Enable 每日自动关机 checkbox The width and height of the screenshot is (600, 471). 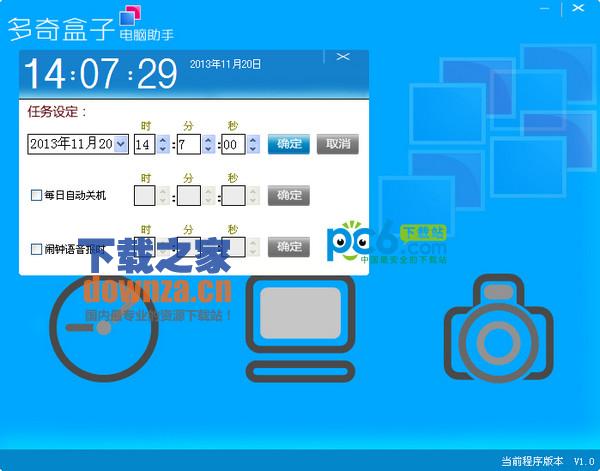tap(36, 195)
